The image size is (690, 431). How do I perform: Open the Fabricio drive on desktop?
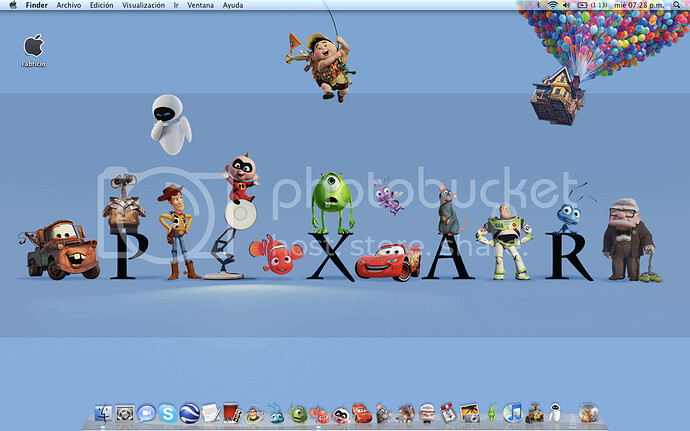[34, 47]
